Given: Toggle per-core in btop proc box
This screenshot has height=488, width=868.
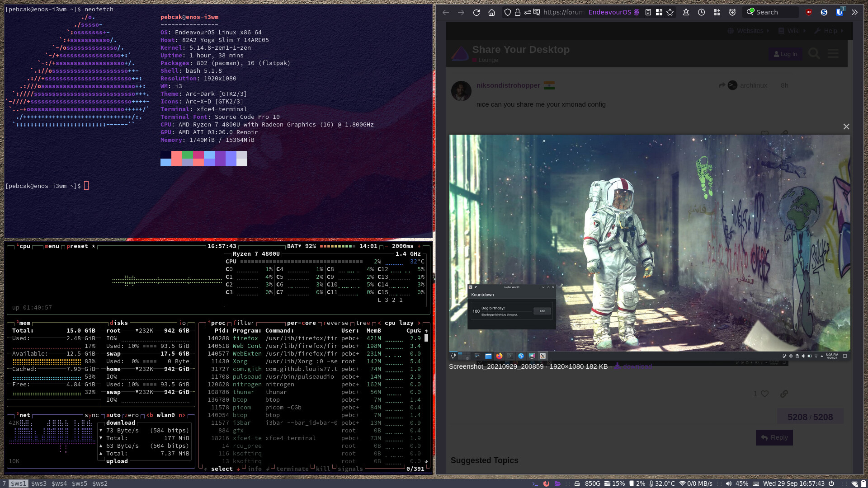Looking at the screenshot, I should [x=302, y=323].
